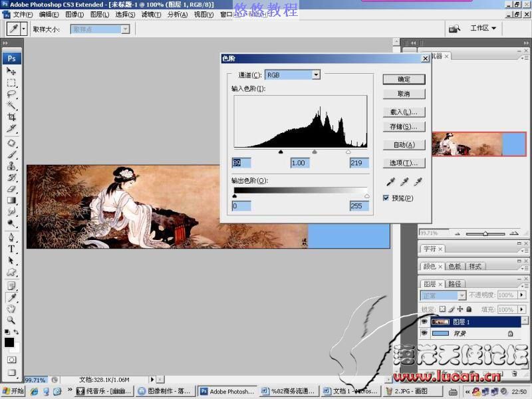The image size is (532, 399).
Task: Click the input white level field 219
Action: [359, 163]
